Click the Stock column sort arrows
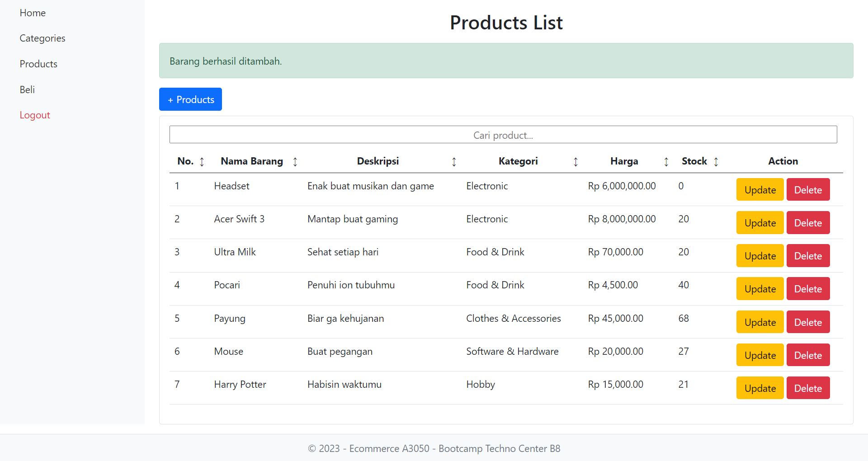 (716, 162)
